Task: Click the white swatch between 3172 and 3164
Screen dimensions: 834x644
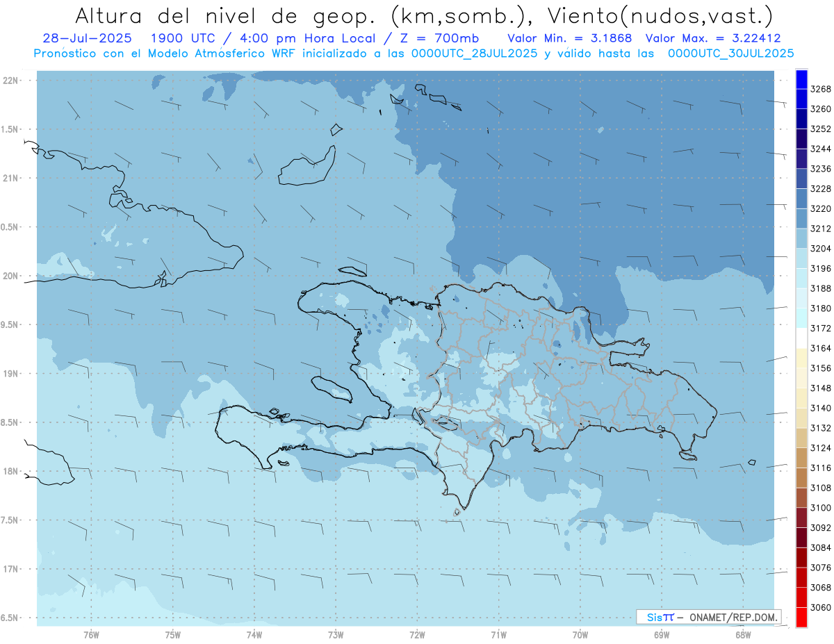Action: [x=801, y=338]
